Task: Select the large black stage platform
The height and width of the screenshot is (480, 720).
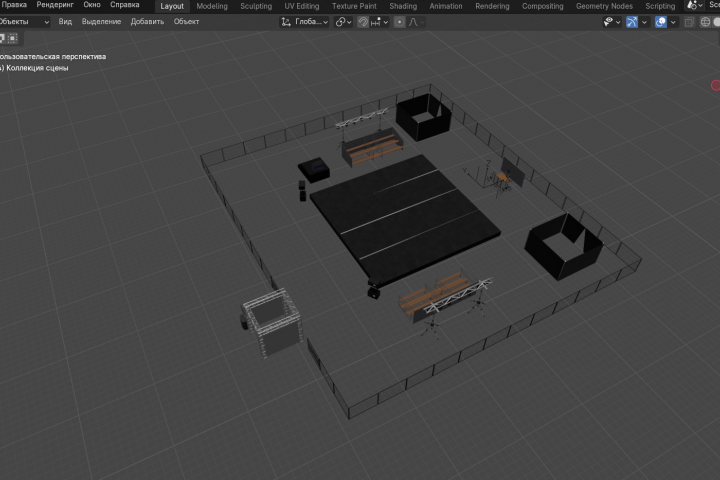Action: coord(405,220)
